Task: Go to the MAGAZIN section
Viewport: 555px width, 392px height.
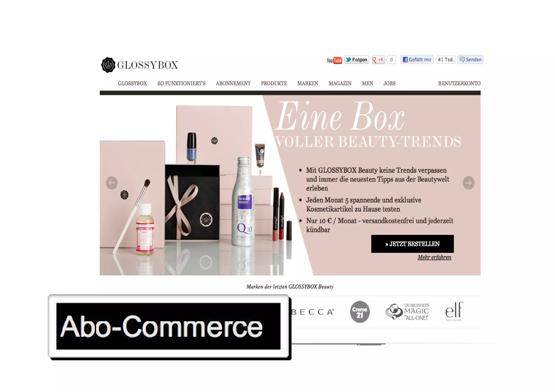Action: point(340,83)
